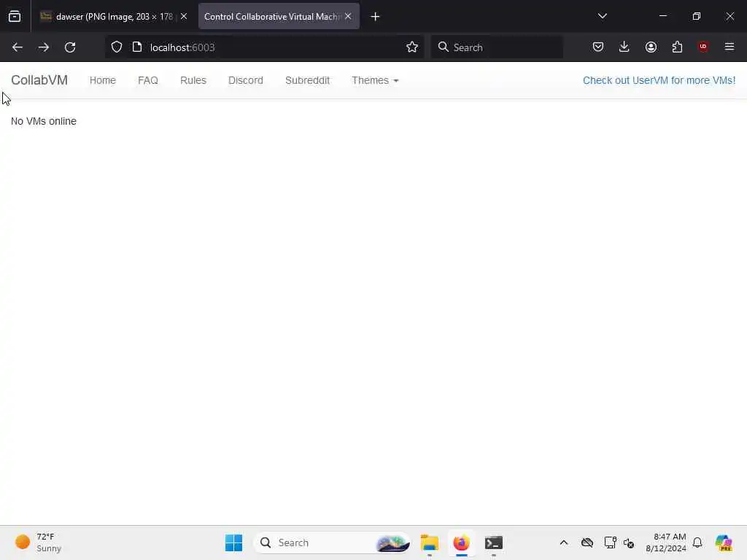747x560 pixels.
Task: Select the No VMs online text
Action: pyautogui.click(x=43, y=122)
